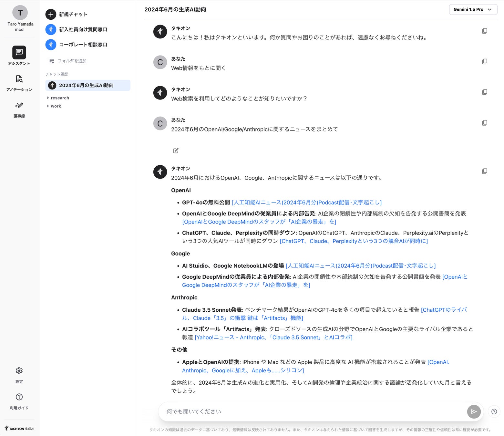The image size is (504, 436).
Task: Edit the user message with the pencil icon
Action: click(x=176, y=151)
